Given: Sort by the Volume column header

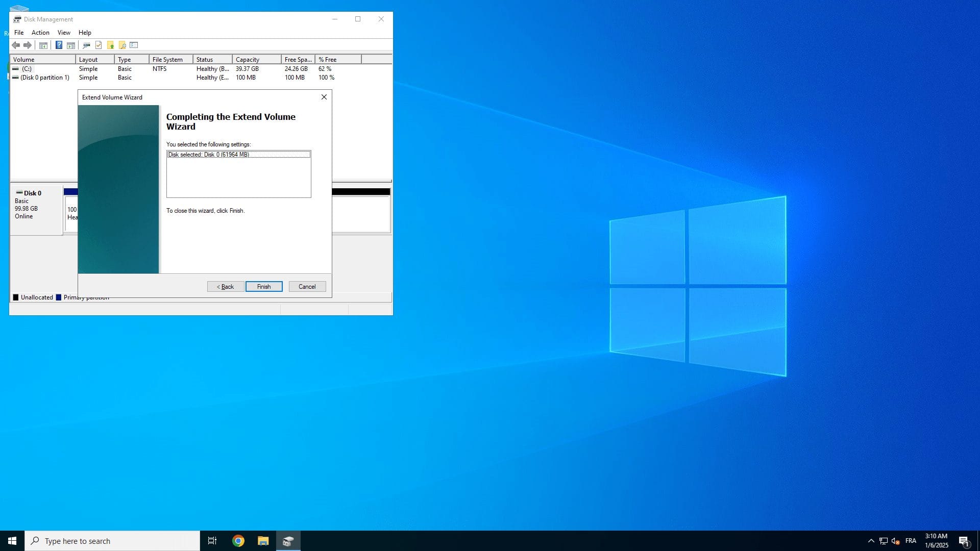Looking at the screenshot, I should click(x=43, y=60).
